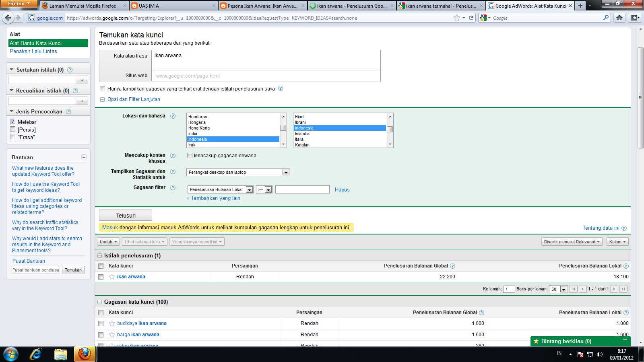This screenshot has height=362, width=644.
Task: Go to the next results page arrow
Action: tap(614, 289)
